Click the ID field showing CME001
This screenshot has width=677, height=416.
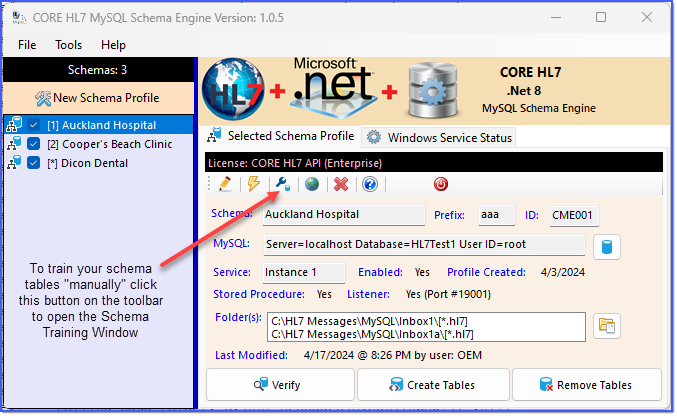(x=574, y=216)
